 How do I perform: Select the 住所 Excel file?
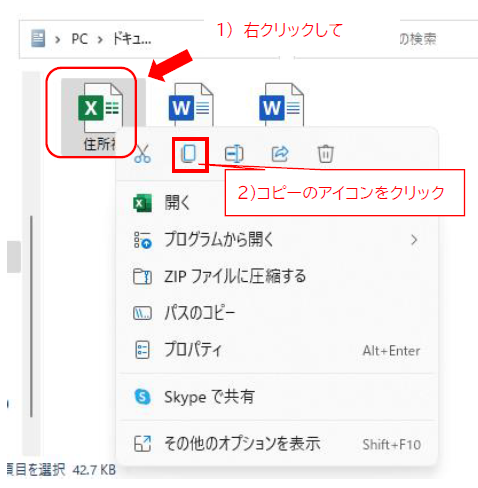tap(99, 117)
